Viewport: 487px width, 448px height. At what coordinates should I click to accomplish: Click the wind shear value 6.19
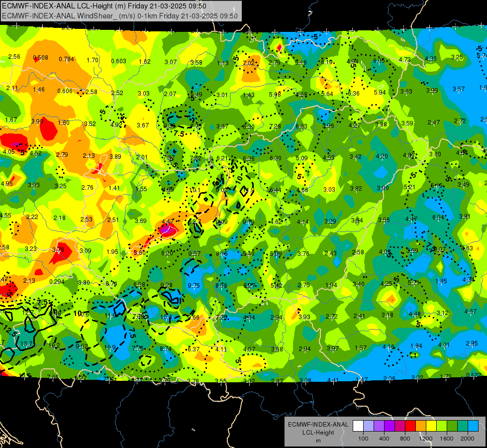coord(327,62)
